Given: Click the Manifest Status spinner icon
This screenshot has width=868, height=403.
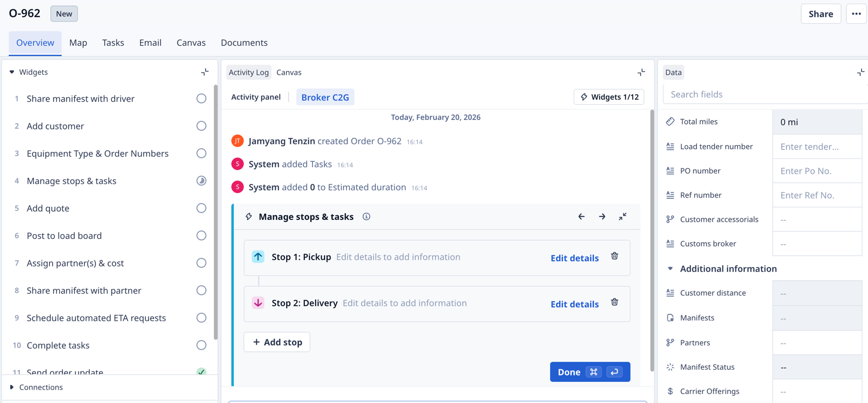Looking at the screenshot, I should (x=670, y=367).
